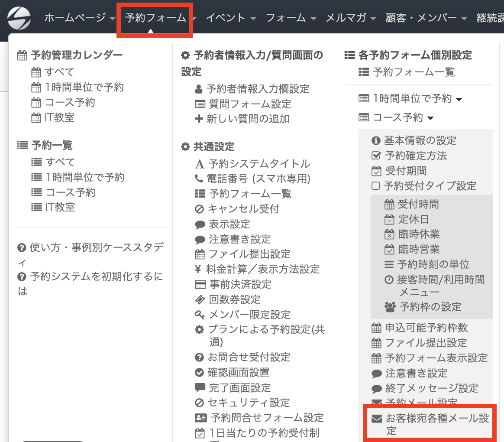
Task: Click the ticket icon beside 回数券設定
Action: coord(200,299)
